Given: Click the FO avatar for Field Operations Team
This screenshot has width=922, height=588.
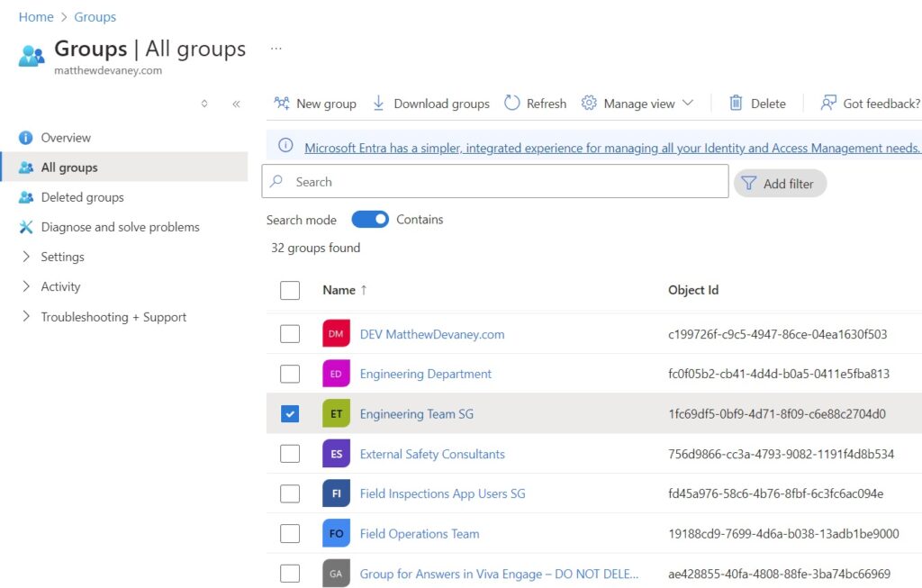Looking at the screenshot, I should coord(337,533).
